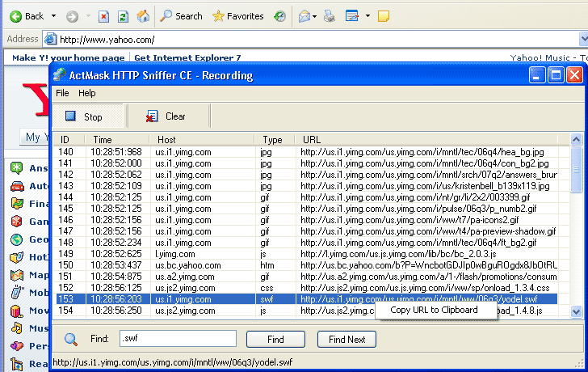588x372 pixels.
Task: Expand the Edit icon dropdown arrow
Action: [x=367, y=16]
